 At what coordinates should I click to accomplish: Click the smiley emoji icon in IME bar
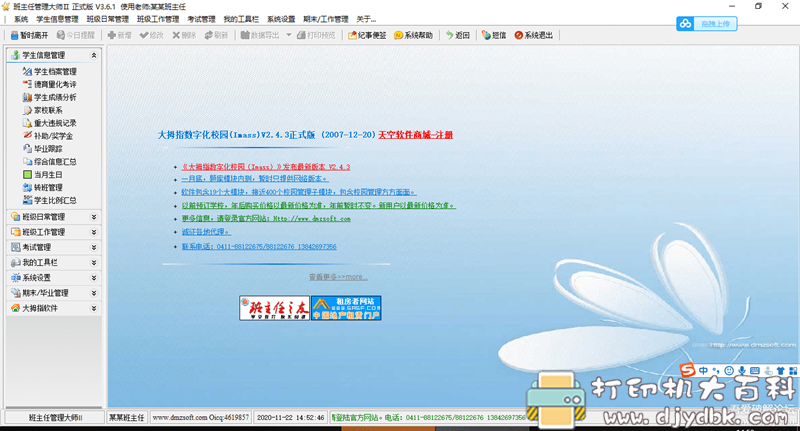tap(729, 371)
